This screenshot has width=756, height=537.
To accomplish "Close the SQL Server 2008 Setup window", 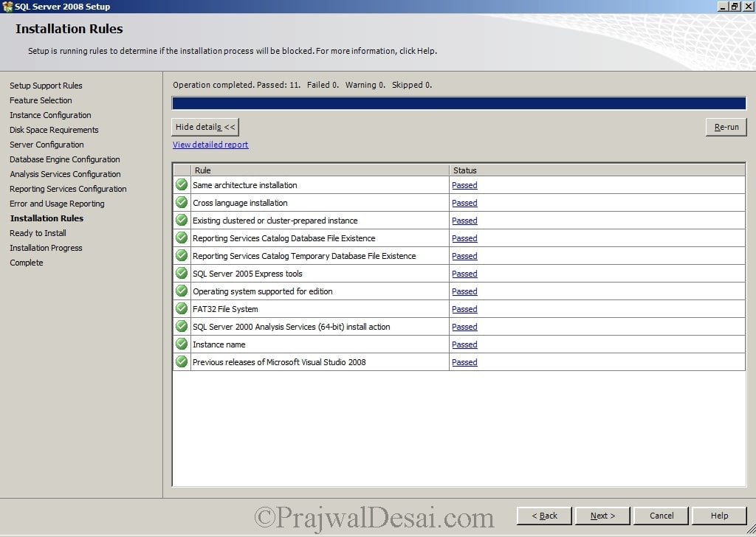I will coord(748,6).
